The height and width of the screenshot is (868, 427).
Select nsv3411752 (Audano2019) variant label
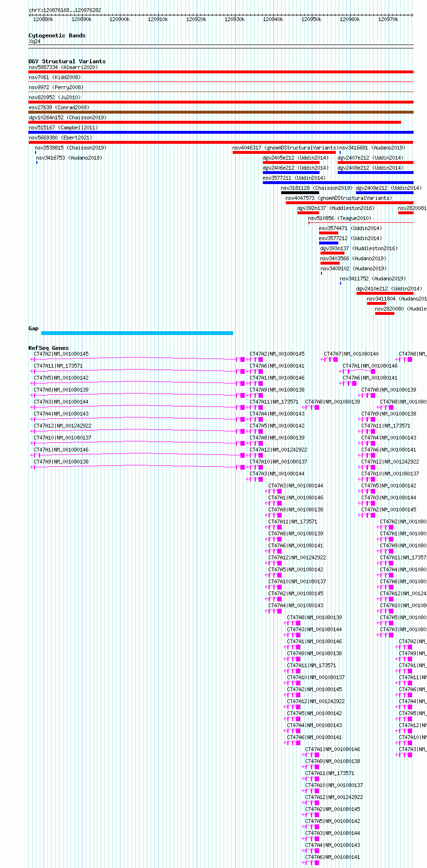[373, 279]
